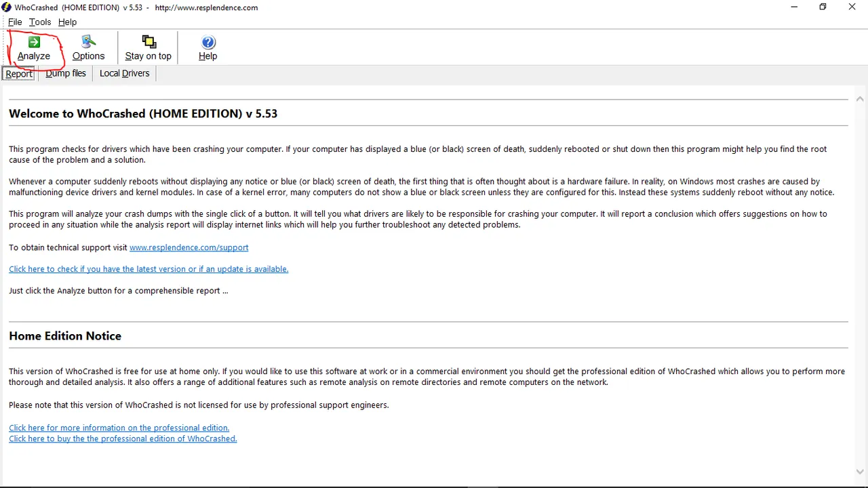This screenshot has width=868, height=488.
Task: Open the Help menu in menu bar
Action: [67, 22]
